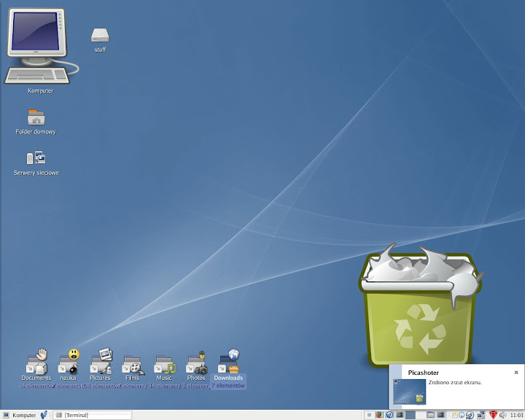This screenshot has height=420, width=525.
Task: Open the volume control speaker icon
Action: pos(502,416)
